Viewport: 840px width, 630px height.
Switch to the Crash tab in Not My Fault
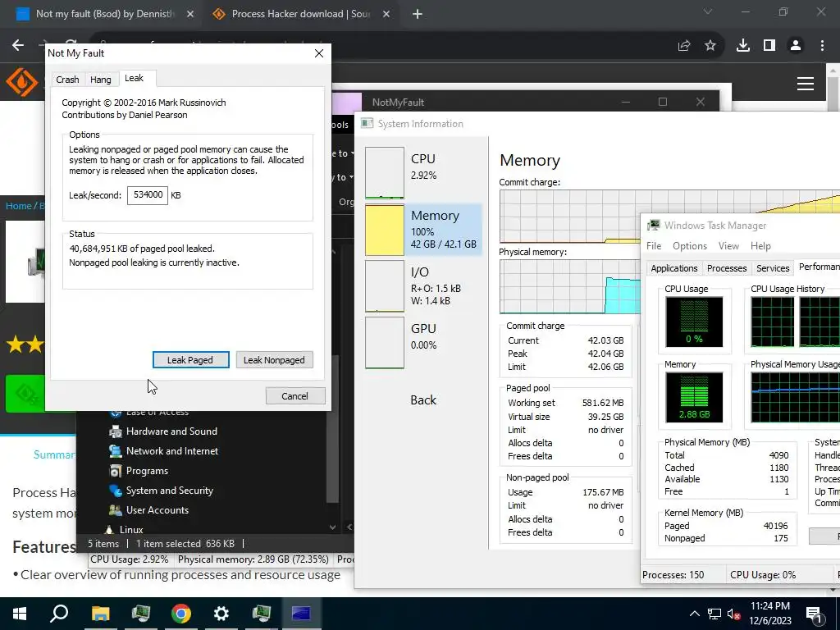click(67, 80)
